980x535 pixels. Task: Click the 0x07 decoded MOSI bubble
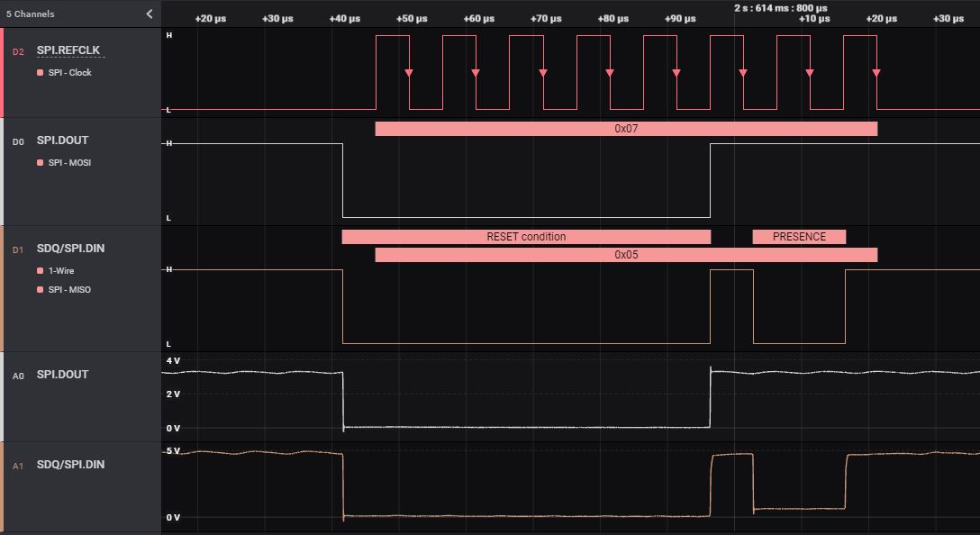click(x=626, y=129)
